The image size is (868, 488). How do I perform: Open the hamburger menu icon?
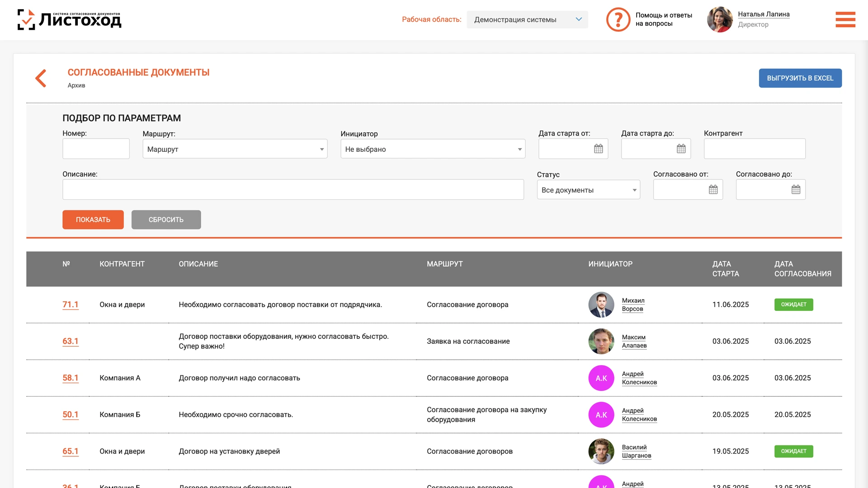pyautogui.click(x=845, y=19)
